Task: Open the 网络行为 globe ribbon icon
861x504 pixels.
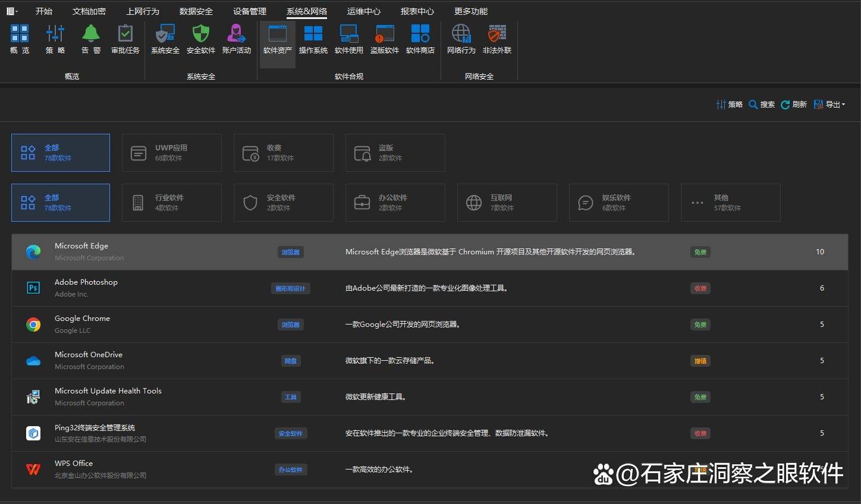Action: click(x=461, y=39)
